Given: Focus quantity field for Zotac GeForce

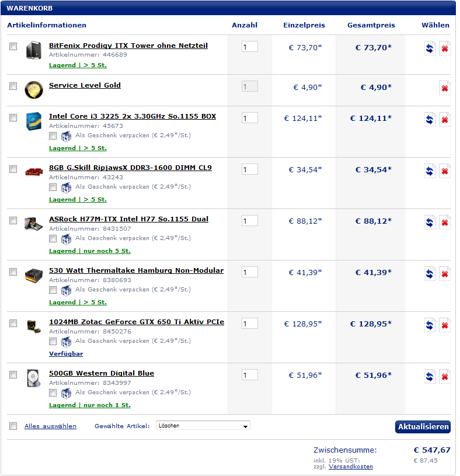Looking at the screenshot, I should 250,324.
